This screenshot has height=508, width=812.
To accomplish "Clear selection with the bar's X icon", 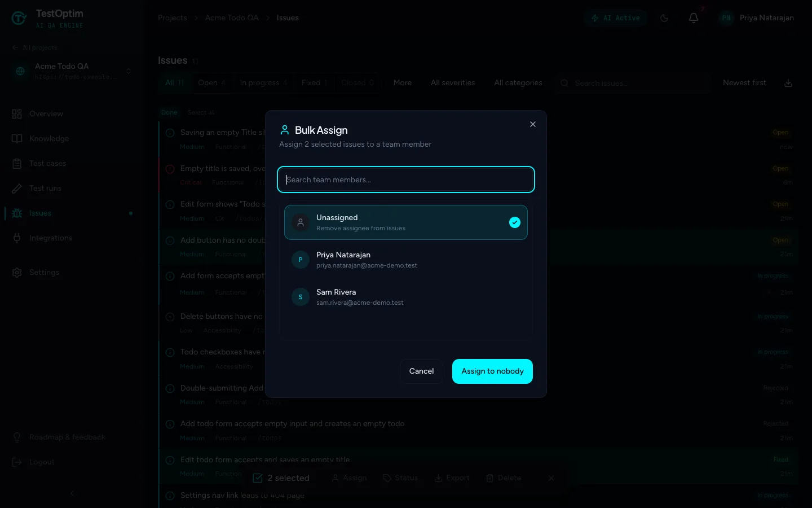I will pyautogui.click(x=551, y=478).
